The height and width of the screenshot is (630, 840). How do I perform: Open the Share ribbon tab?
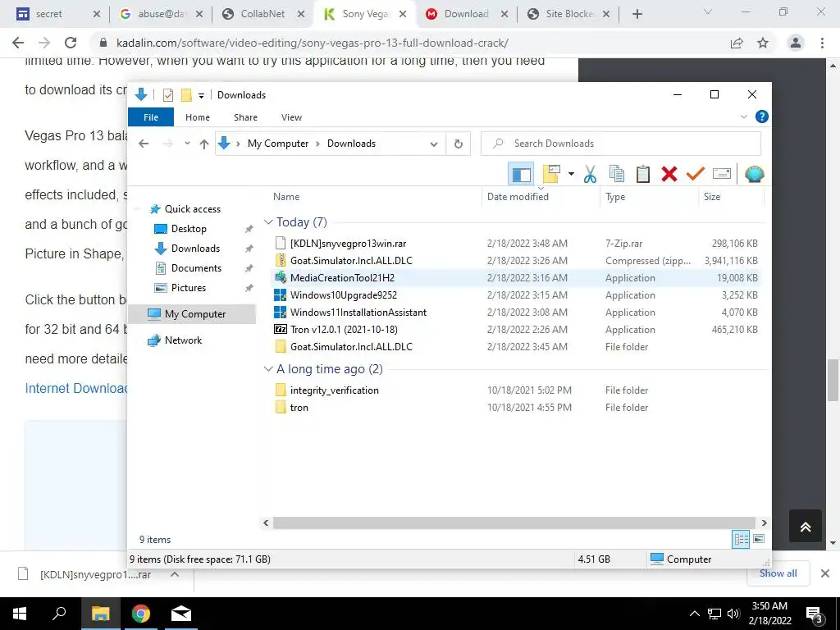point(245,116)
